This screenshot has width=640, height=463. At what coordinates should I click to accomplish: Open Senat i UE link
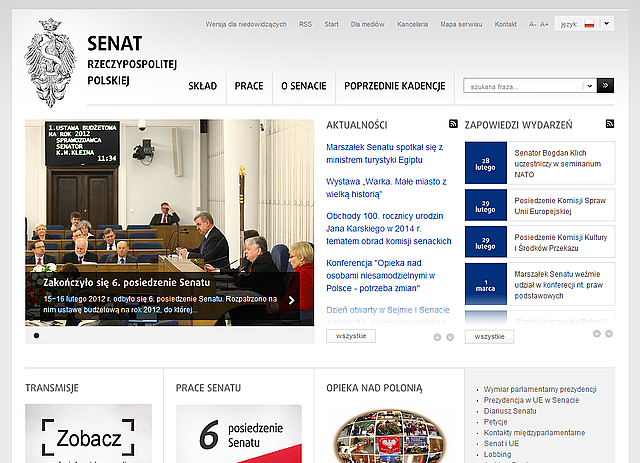click(x=501, y=443)
